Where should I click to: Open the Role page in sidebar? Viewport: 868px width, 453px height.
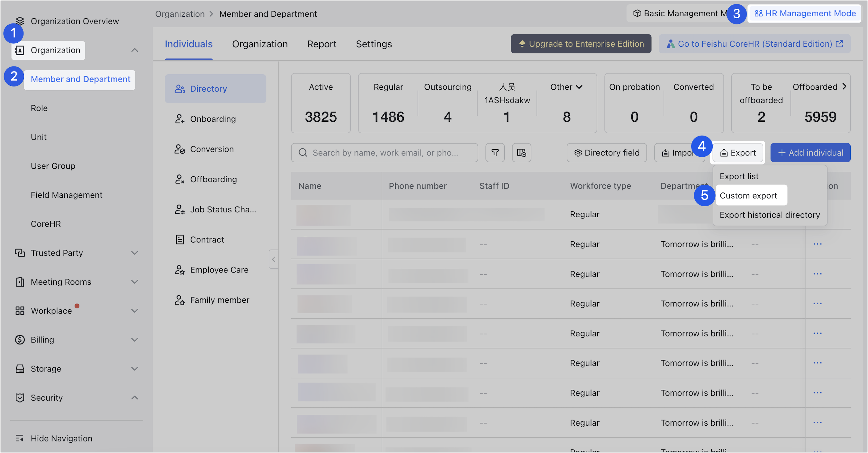point(39,108)
